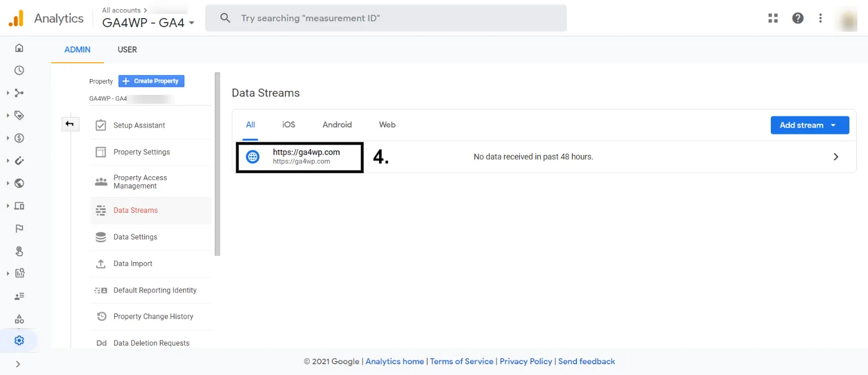Click the search box for measurement ID
The width and height of the screenshot is (868, 375).
click(x=396, y=18)
